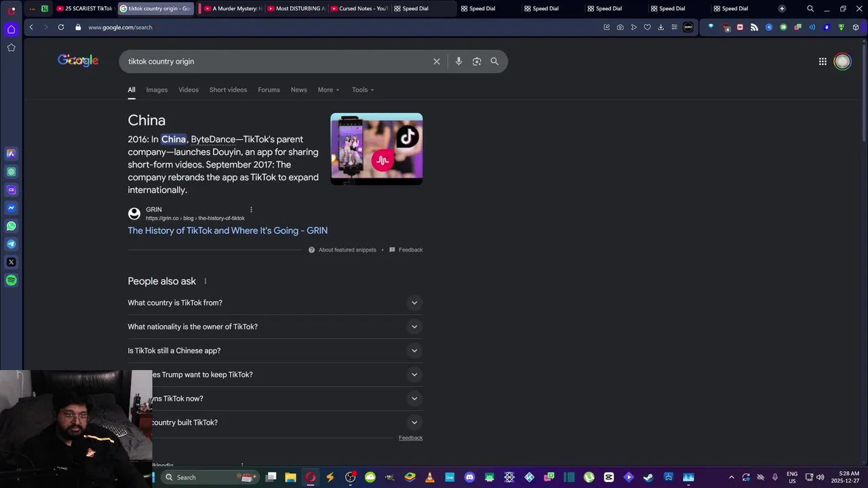Screen dimensions: 868x488
Task: Add page to bookmarks heart icon
Action: pos(647,27)
